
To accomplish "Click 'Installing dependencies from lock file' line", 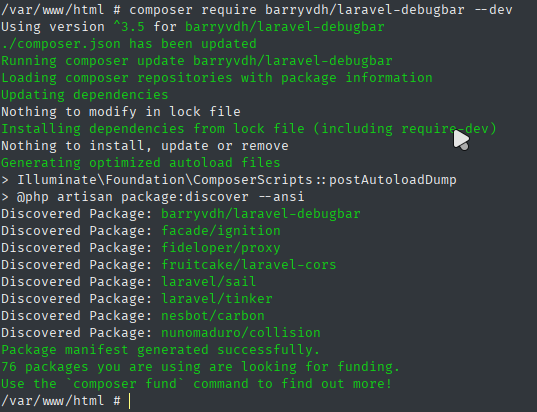I will (x=249, y=129).
